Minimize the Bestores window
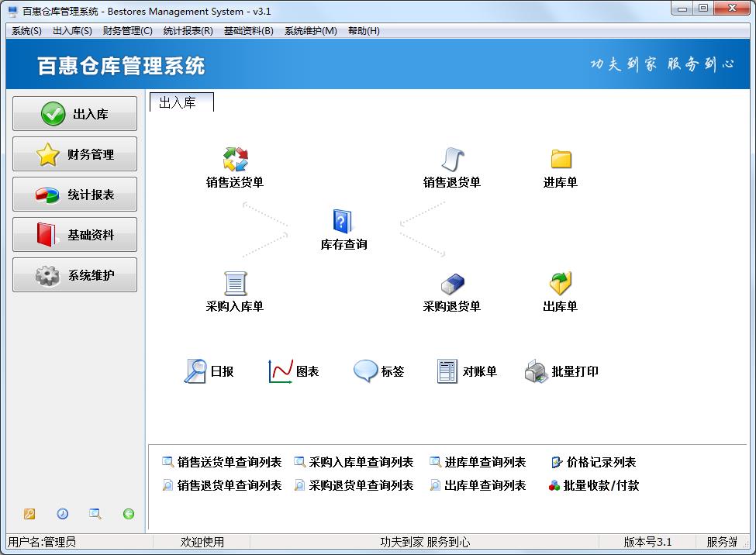This screenshot has height=555, width=756. point(682,9)
